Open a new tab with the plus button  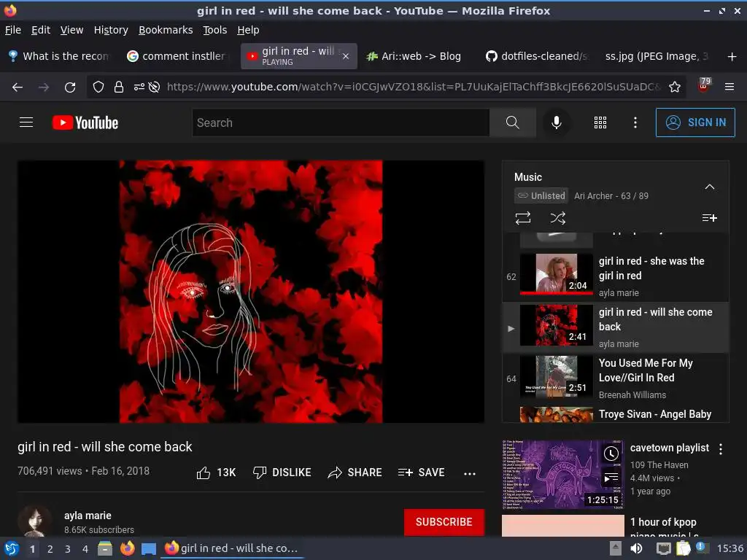(x=732, y=57)
